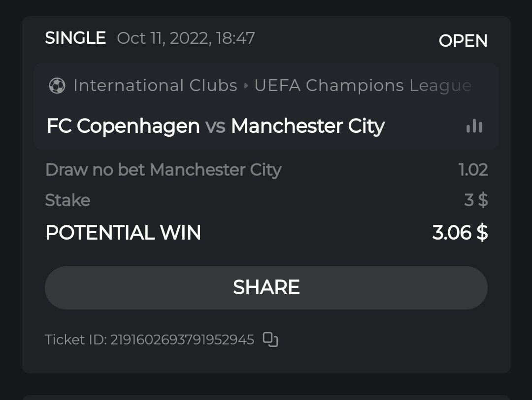
Task: Select the Manchester City team name
Action: [307, 126]
